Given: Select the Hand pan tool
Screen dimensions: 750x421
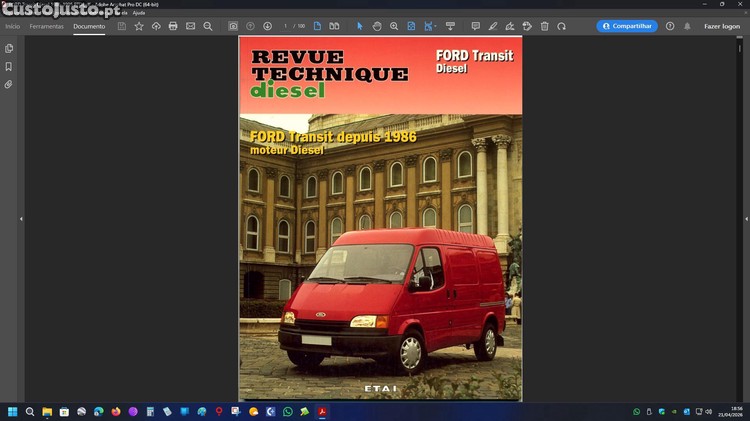Looking at the screenshot, I should [377, 26].
